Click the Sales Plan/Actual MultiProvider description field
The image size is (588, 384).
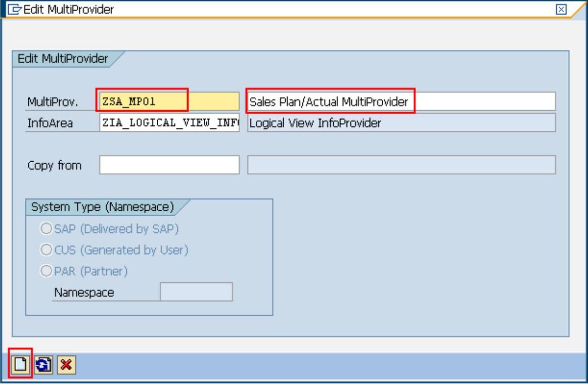[x=401, y=101]
